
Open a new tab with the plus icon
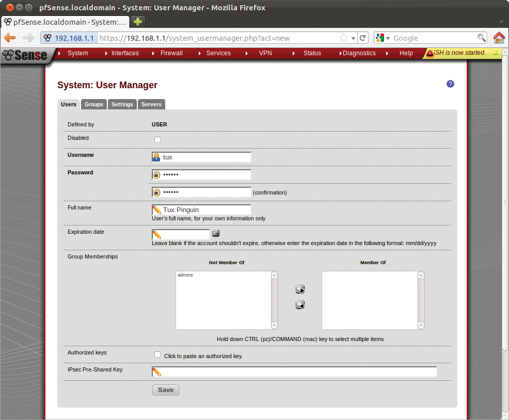click(x=137, y=22)
